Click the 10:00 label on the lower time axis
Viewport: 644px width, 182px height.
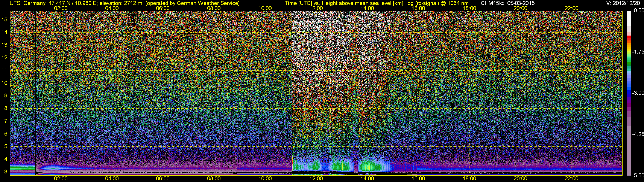265,179
